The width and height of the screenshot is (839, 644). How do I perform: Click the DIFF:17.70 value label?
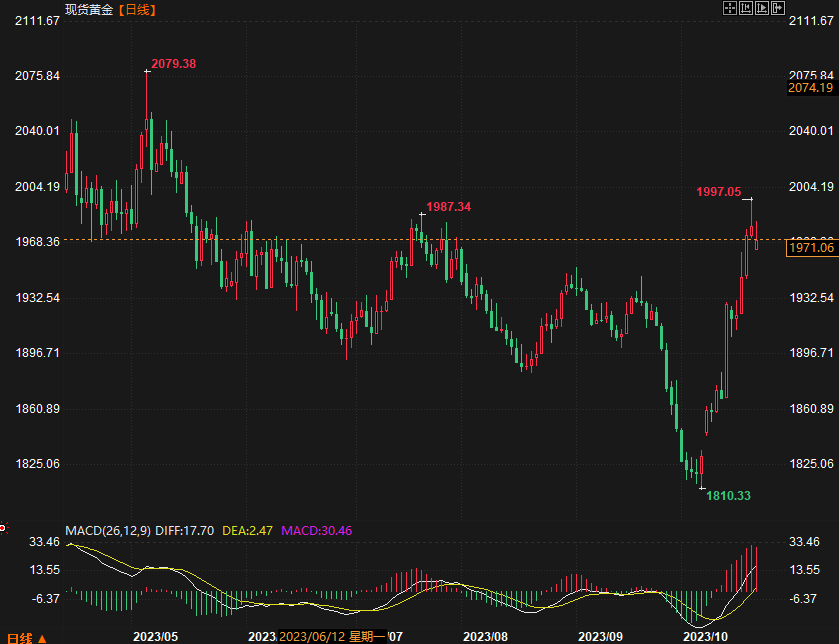pyautogui.click(x=185, y=530)
